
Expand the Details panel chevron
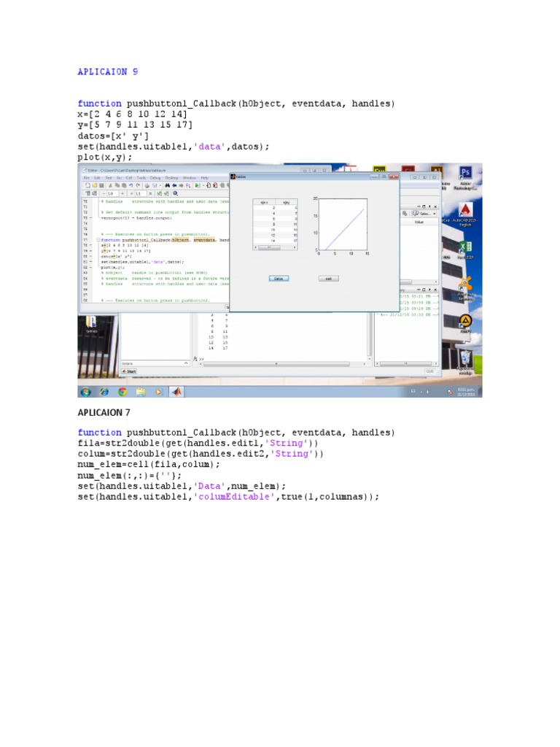pos(186,363)
